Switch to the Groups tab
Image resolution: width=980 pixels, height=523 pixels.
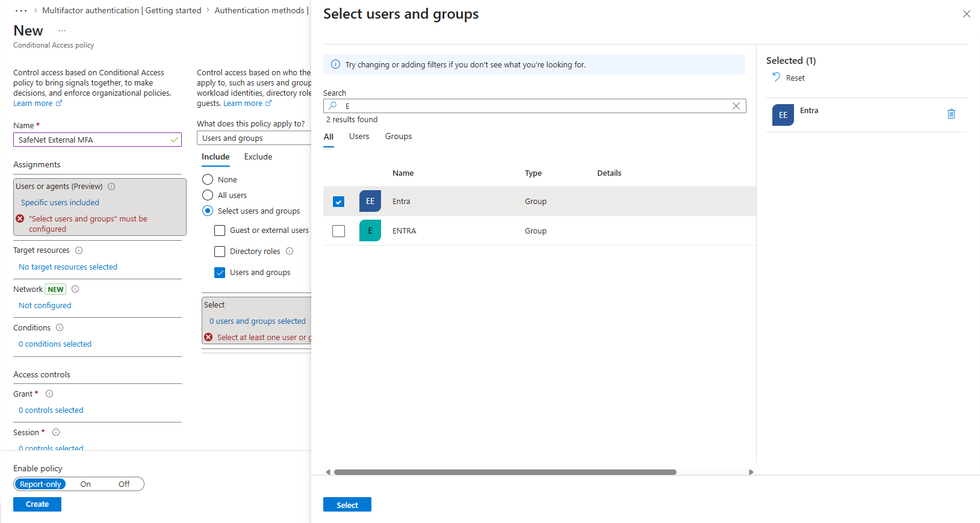399,137
